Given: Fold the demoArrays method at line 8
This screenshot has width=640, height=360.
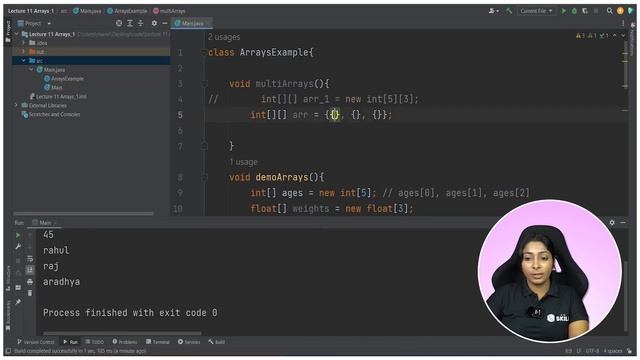Looking at the screenshot, I should click(x=204, y=177).
